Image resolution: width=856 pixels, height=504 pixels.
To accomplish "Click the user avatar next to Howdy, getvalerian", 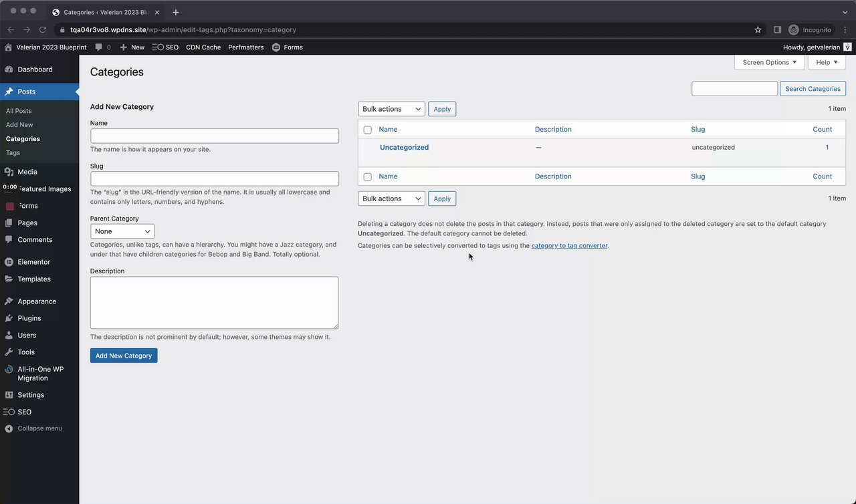I will pyautogui.click(x=847, y=47).
